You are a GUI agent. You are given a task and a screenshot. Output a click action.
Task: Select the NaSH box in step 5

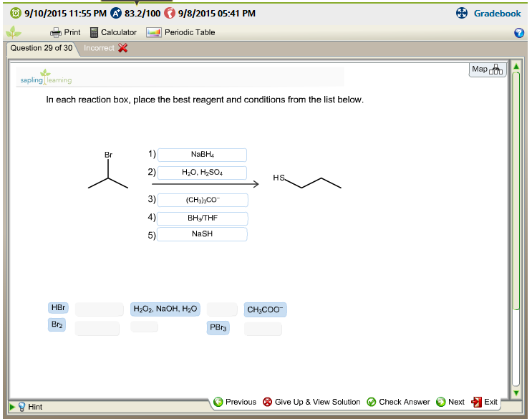pos(202,234)
